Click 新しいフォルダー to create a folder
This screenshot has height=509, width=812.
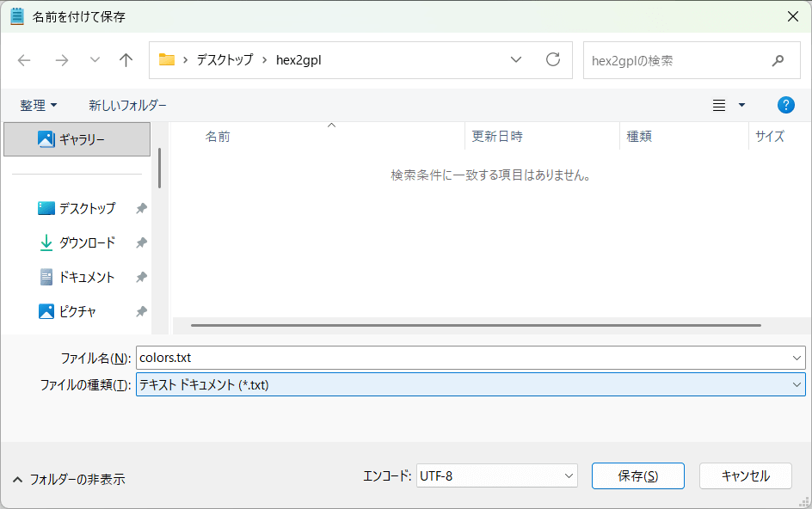[127, 105]
